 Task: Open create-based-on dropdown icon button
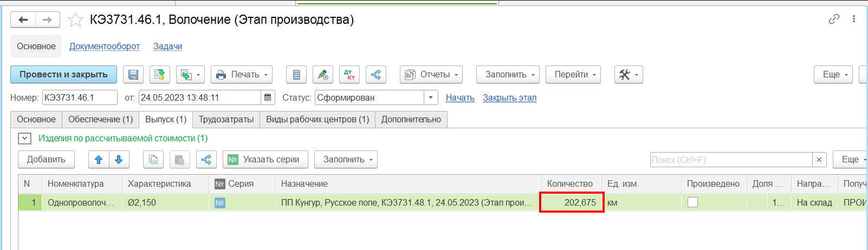pos(190,75)
